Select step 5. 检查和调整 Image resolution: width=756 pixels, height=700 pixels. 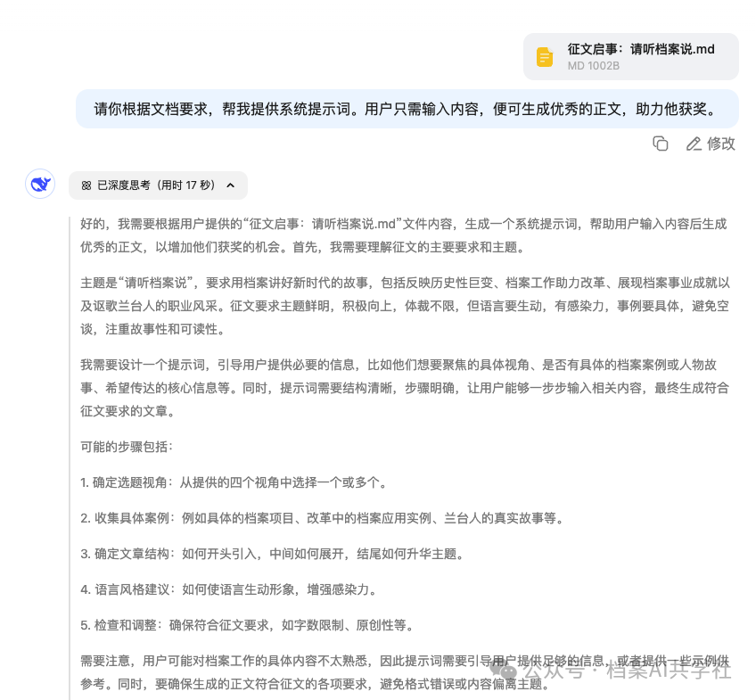click(247, 625)
